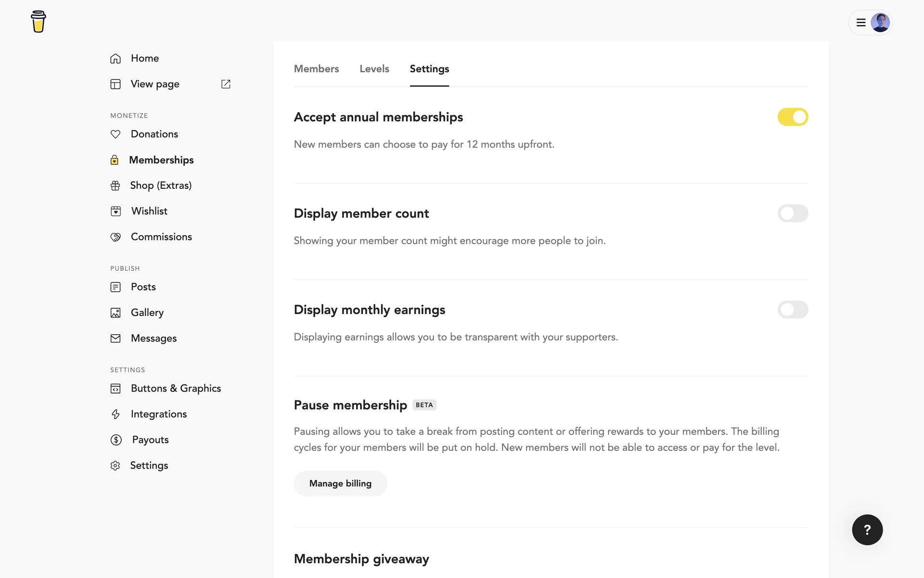Click the Commissions handshake icon
The image size is (924, 578).
point(115,237)
